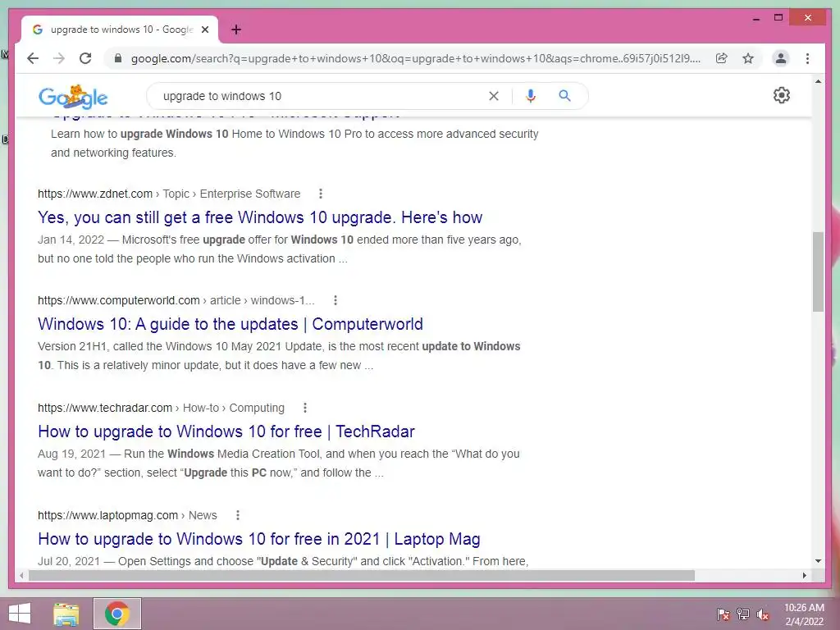Submit search with the magnifier icon

[564, 95]
